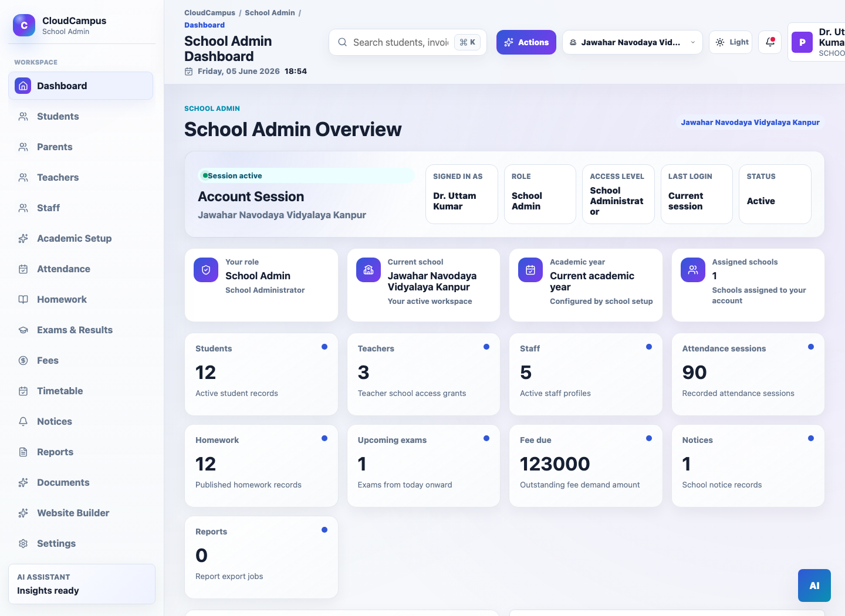Viewport: 845px width, 616px height.
Task: Click the CloudCampus logo icon
Action: pyautogui.click(x=24, y=25)
